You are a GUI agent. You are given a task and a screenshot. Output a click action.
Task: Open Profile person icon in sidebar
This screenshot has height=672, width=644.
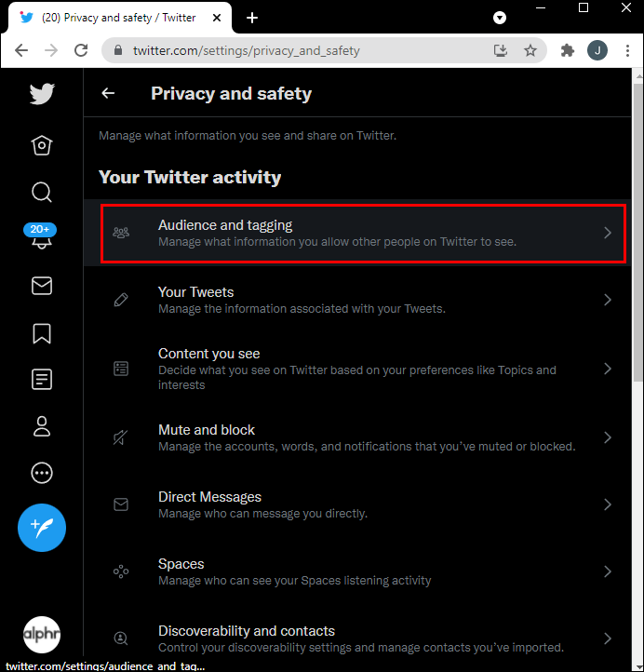click(x=42, y=426)
